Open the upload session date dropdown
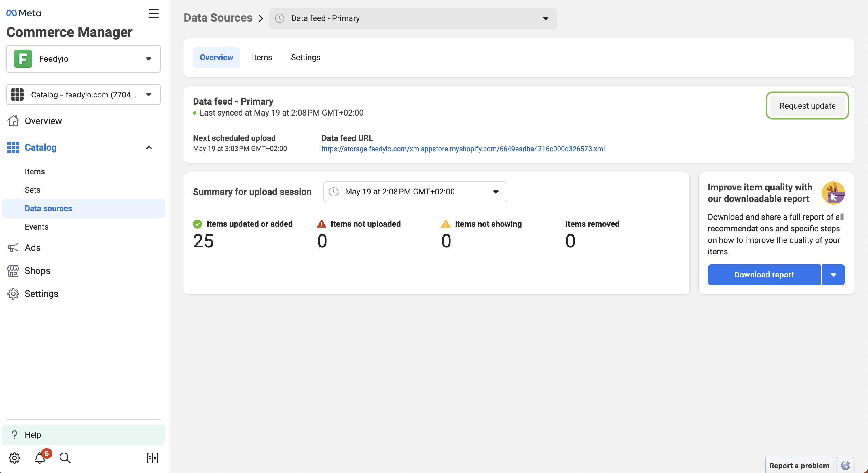The width and height of the screenshot is (868, 473). pos(415,192)
